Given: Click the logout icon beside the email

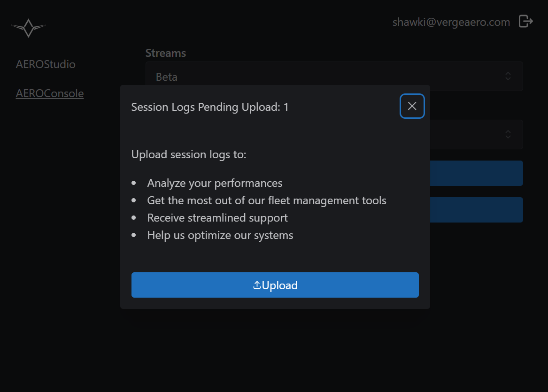Looking at the screenshot, I should click(x=525, y=21).
